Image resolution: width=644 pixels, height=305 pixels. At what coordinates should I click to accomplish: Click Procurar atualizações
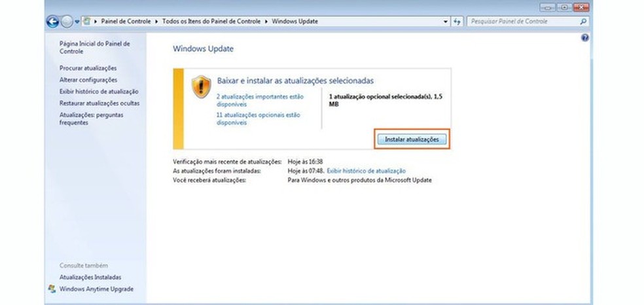(x=88, y=68)
